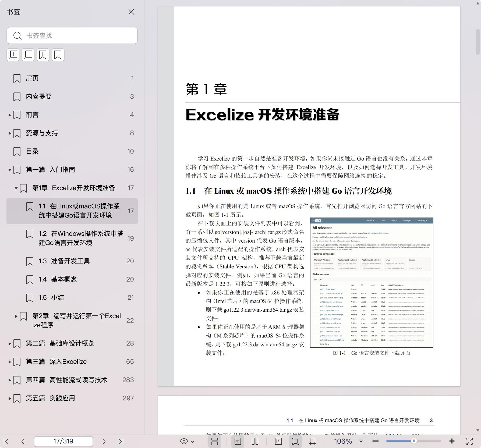Toggle fit page zoom icon
Viewport: 481px width, 448px height.
tap(295, 441)
